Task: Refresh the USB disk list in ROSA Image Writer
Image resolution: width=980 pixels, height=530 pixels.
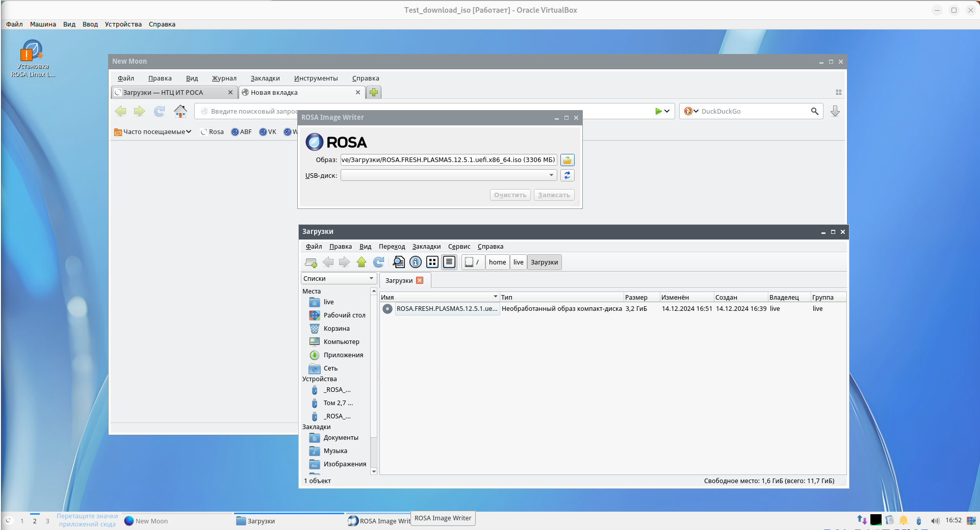Action: [x=567, y=175]
